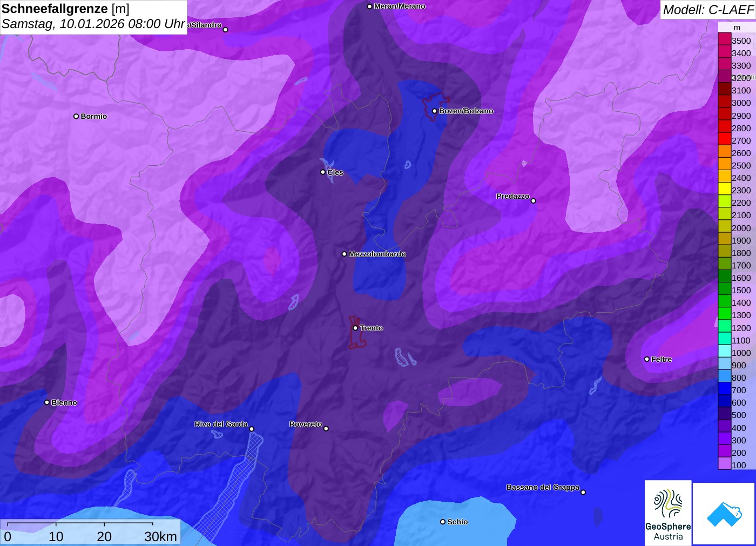Click the 20 scale bar tick label
The width and height of the screenshot is (756, 546).
(104, 536)
